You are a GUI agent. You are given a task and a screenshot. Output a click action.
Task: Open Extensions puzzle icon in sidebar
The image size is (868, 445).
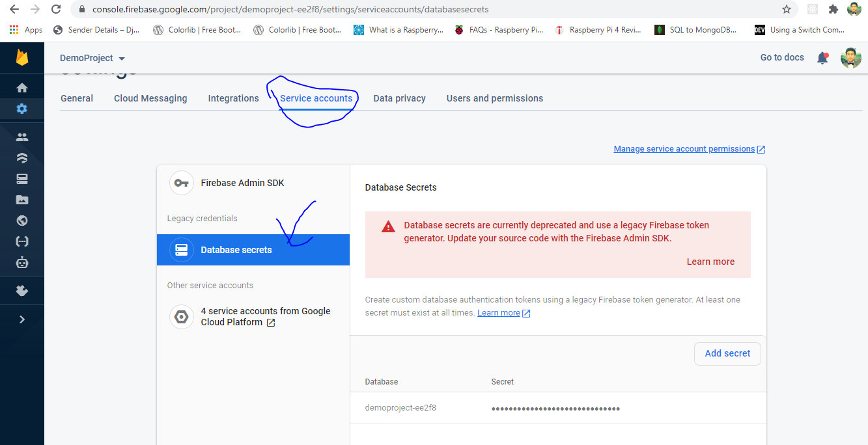coord(22,291)
